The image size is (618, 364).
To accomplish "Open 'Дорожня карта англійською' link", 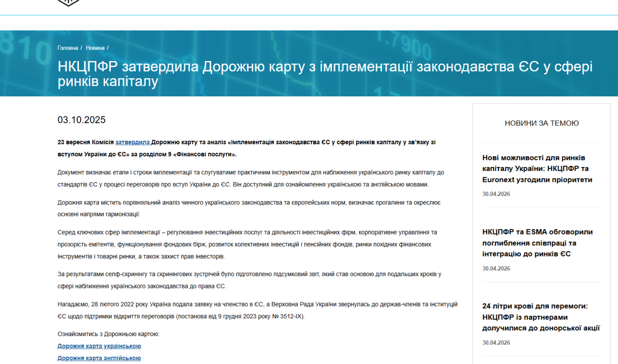I will 99,358.
